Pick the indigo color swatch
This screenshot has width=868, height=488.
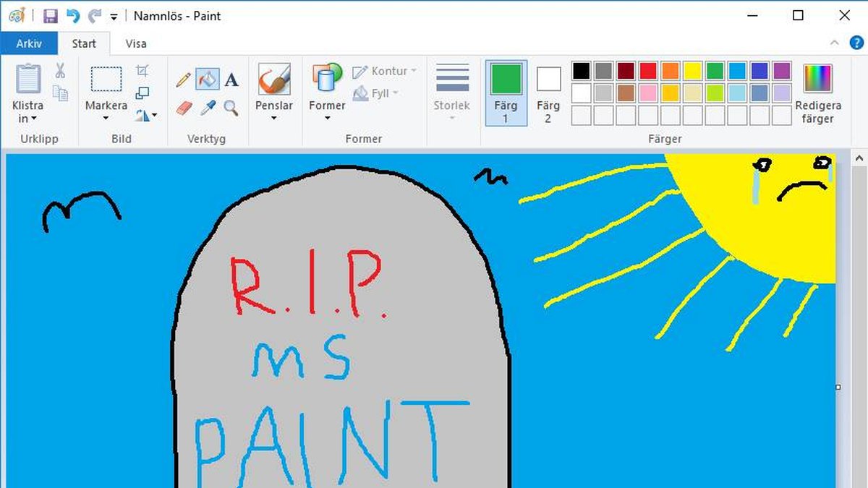click(x=759, y=71)
